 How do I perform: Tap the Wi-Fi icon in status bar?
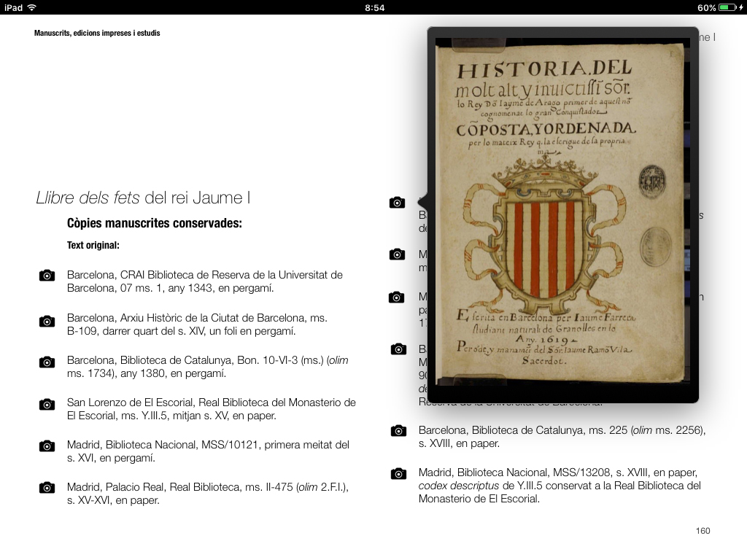[31, 8]
